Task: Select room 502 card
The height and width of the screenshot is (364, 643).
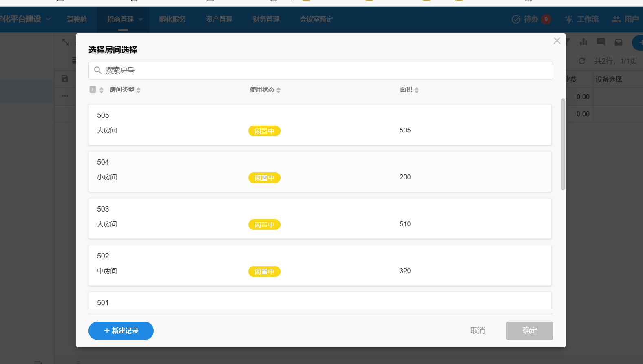Action: (x=320, y=265)
